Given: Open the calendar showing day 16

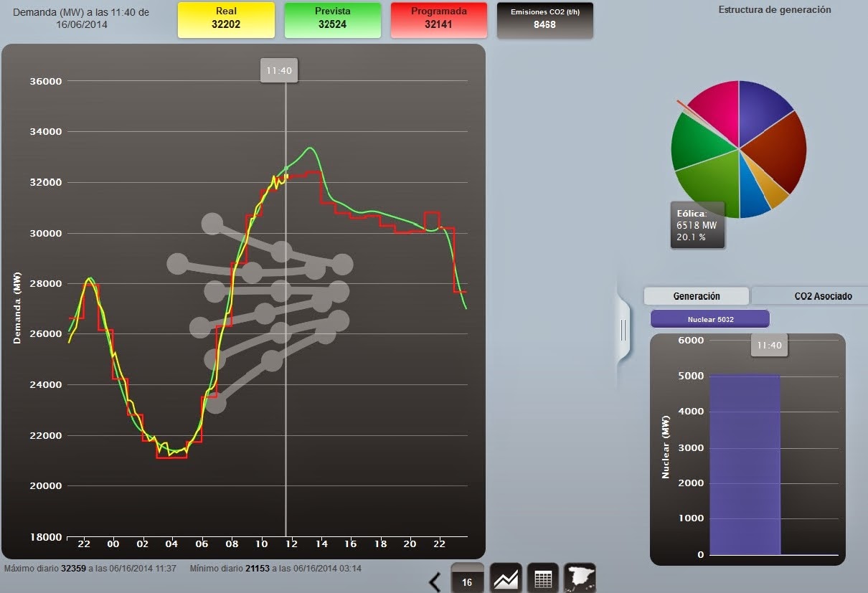Looking at the screenshot, I should pos(467,578).
